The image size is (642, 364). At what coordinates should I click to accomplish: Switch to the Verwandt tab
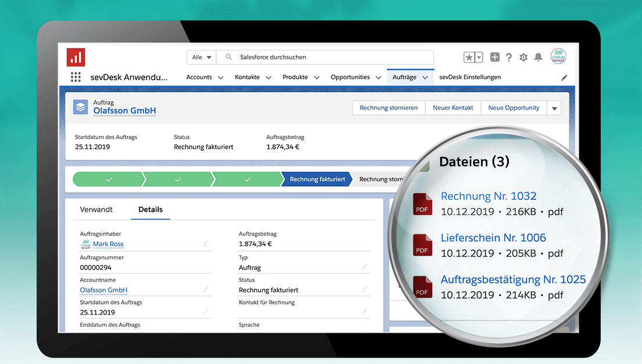97,209
